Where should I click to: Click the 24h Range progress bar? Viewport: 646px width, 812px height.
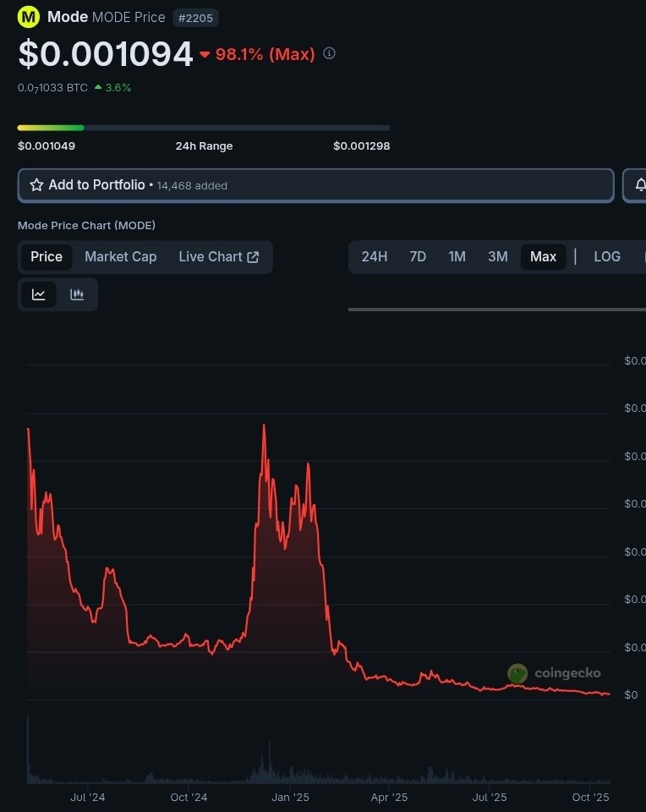click(x=203, y=128)
